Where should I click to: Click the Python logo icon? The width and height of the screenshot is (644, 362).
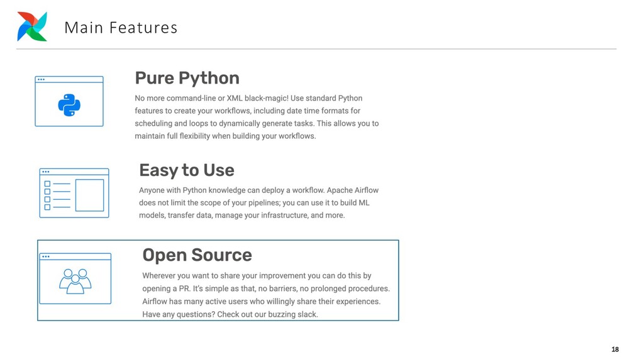click(x=69, y=105)
